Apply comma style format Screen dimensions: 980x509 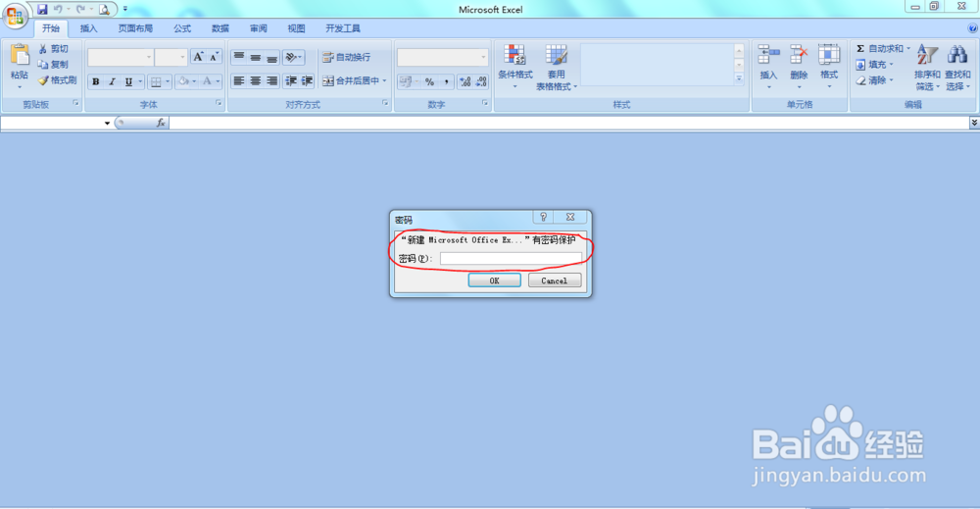point(446,81)
